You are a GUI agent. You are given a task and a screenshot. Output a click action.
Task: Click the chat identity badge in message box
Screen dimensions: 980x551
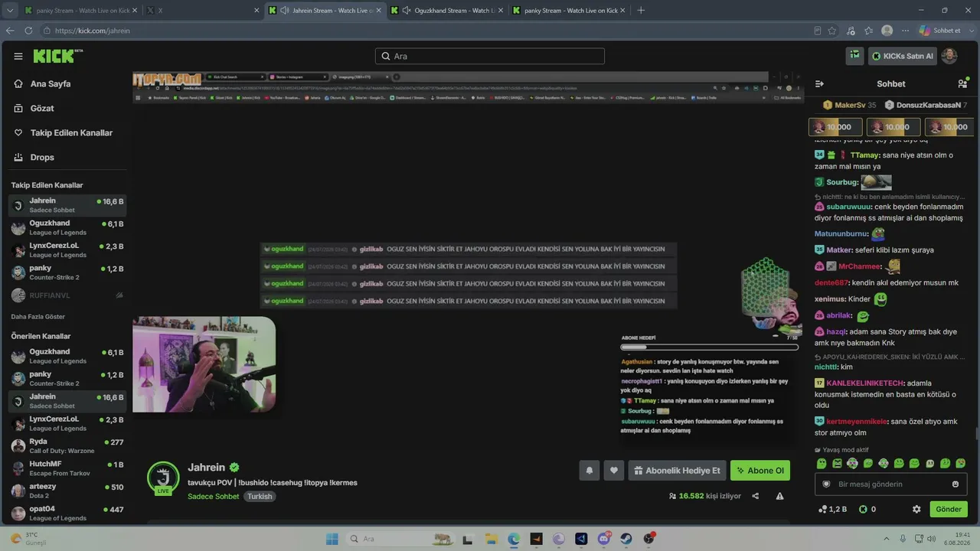[x=827, y=484]
